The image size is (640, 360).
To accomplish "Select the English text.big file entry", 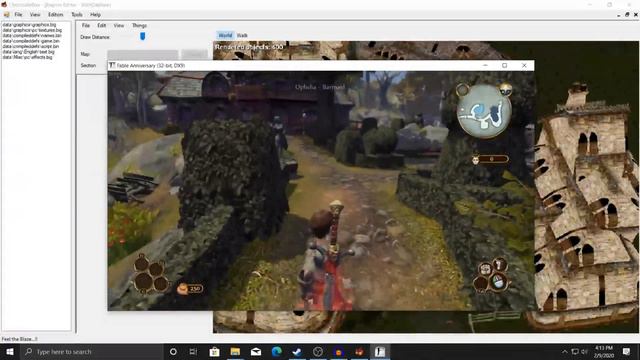I will [x=28, y=52].
